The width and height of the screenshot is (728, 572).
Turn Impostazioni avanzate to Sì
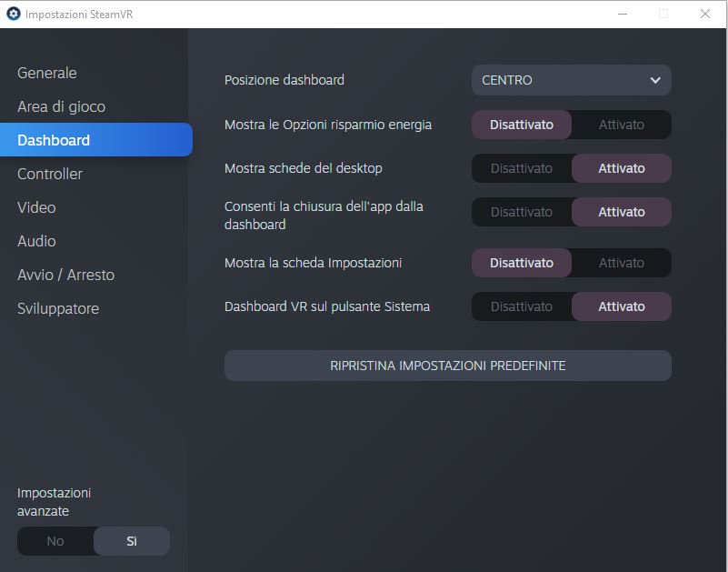pyautogui.click(x=132, y=541)
